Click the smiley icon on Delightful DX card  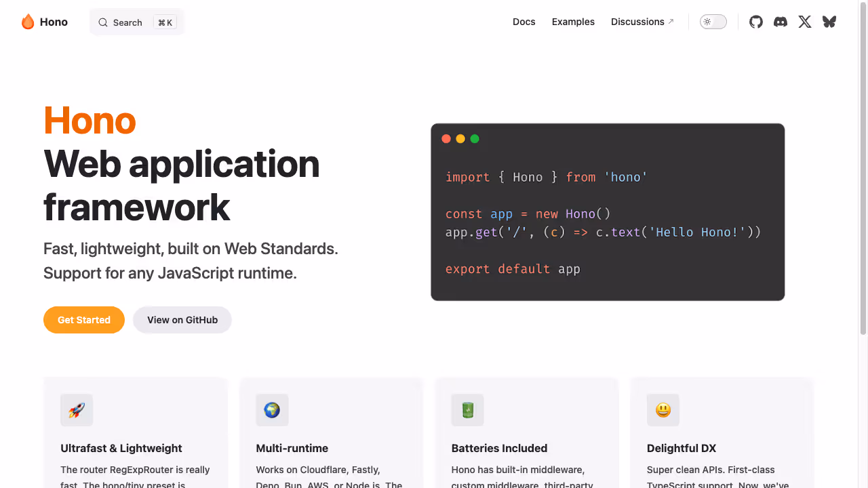663,410
